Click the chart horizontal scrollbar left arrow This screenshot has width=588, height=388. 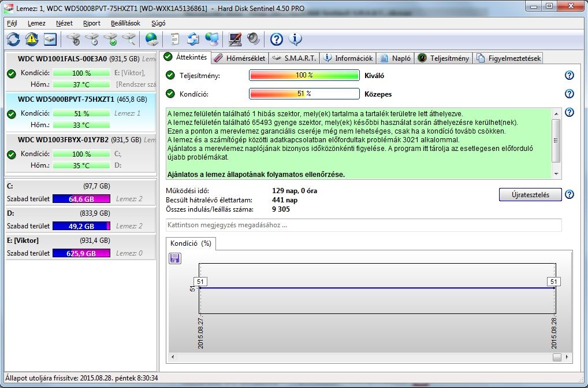pyautogui.click(x=173, y=357)
